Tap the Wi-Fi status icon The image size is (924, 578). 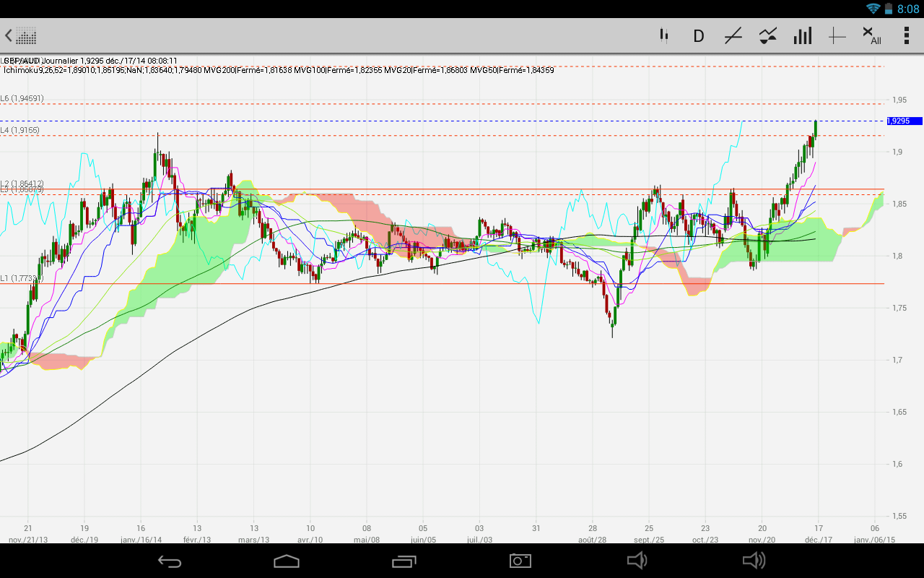pyautogui.click(x=873, y=9)
